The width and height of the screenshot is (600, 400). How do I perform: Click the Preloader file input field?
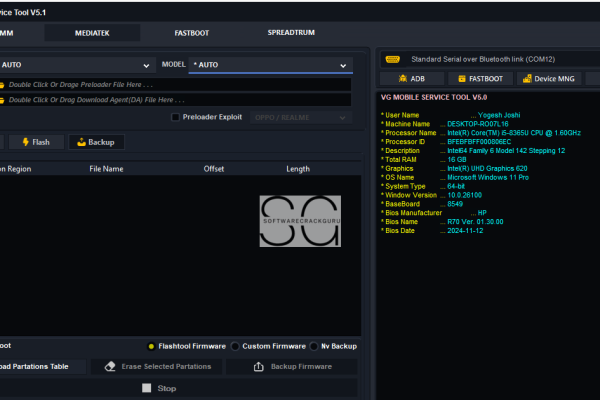pyautogui.click(x=176, y=85)
